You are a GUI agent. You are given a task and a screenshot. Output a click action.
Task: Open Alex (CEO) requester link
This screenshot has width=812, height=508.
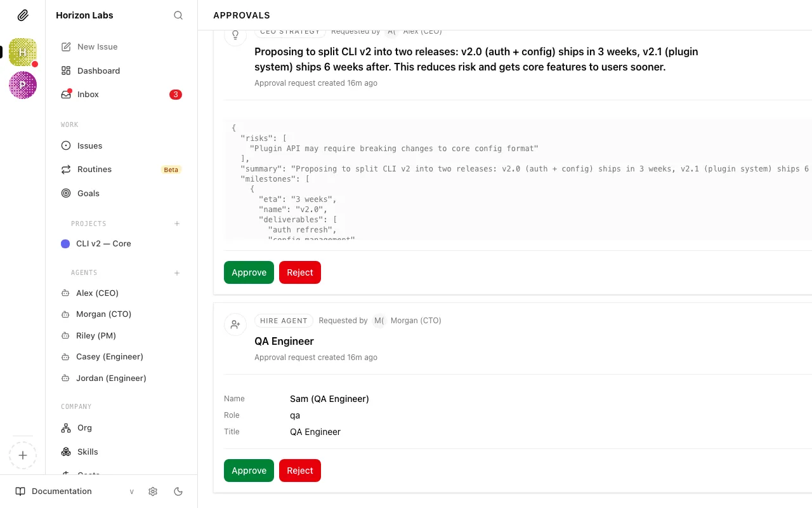pos(413,32)
